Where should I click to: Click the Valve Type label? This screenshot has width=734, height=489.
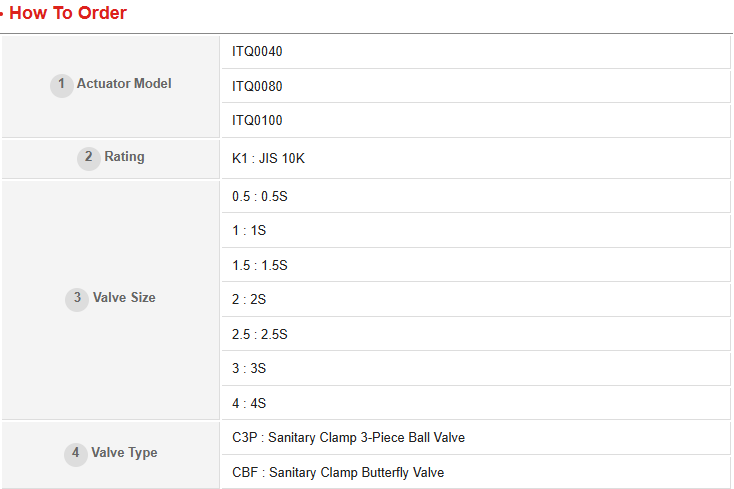tap(124, 453)
